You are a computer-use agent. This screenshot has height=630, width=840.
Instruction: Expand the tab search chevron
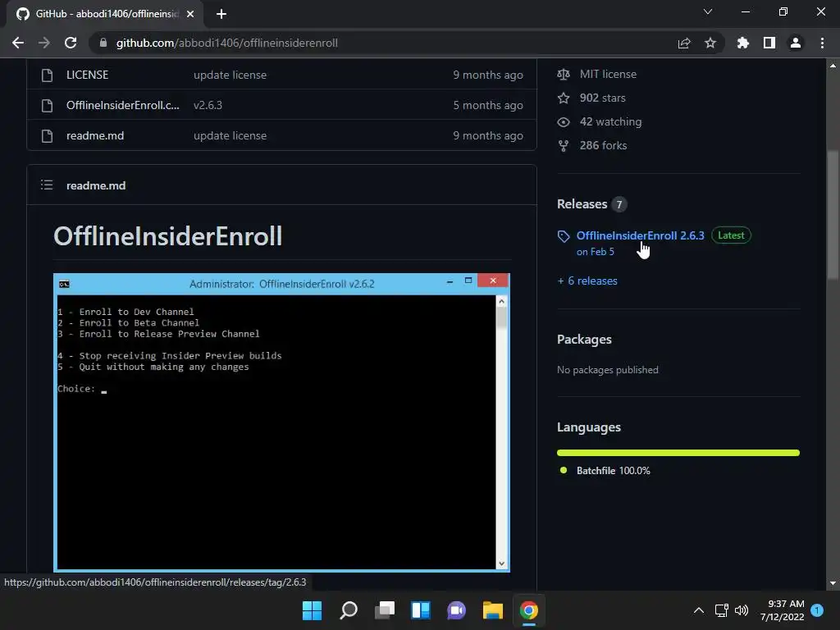pyautogui.click(x=708, y=11)
